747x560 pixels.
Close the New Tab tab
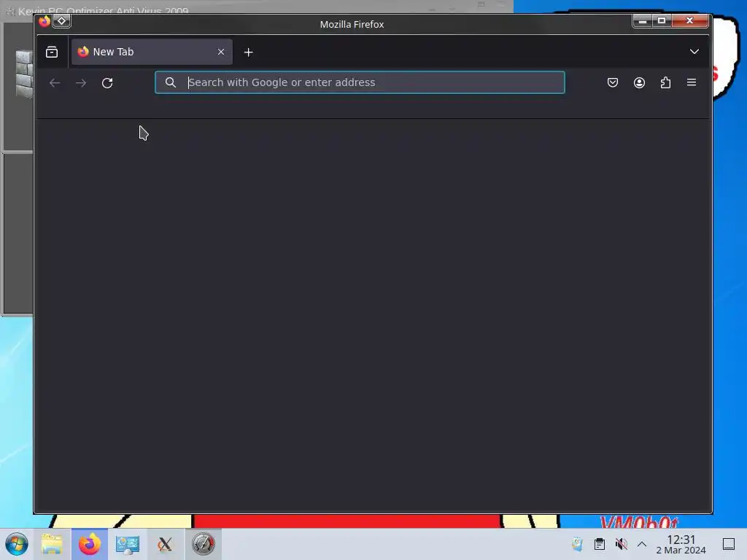(220, 52)
